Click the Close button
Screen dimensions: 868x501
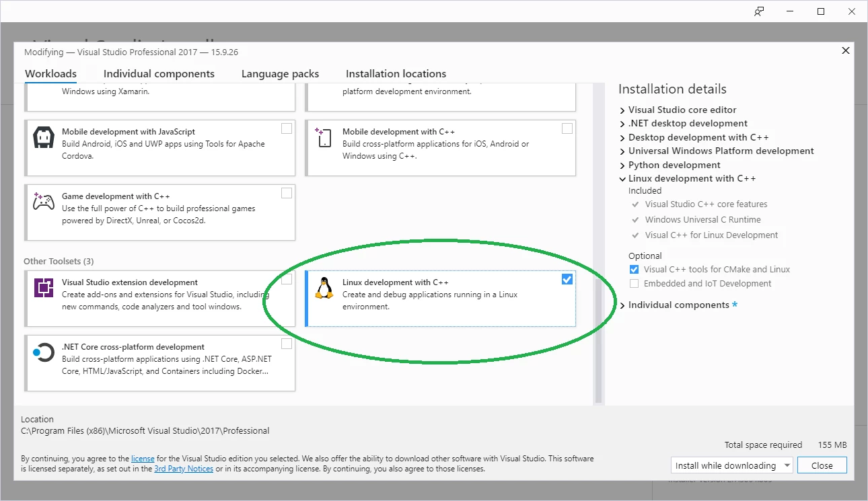click(x=822, y=465)
